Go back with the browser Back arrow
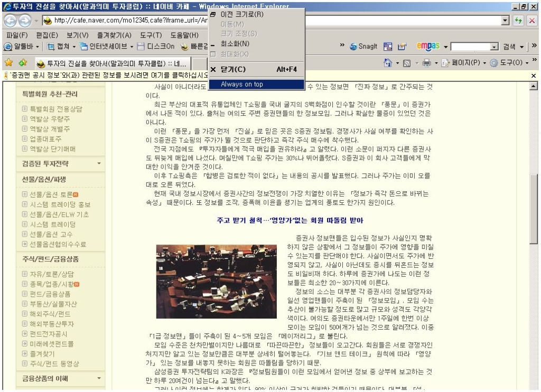 10,21
